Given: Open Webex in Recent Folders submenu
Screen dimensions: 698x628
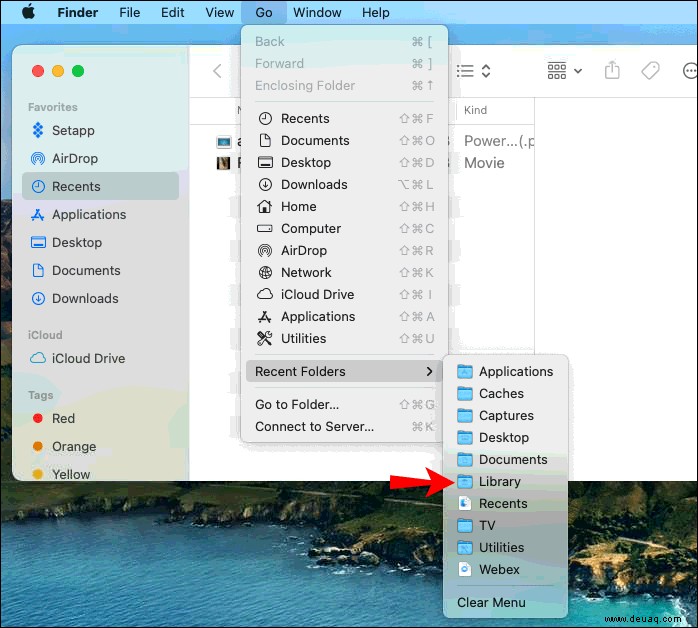Looking at the screenshot, I should 505,570.
